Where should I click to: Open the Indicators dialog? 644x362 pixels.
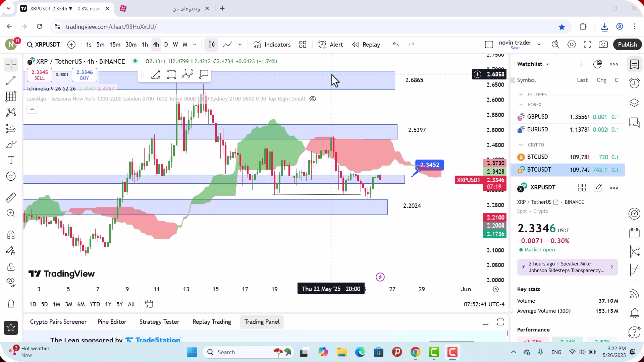click(272, 45)
